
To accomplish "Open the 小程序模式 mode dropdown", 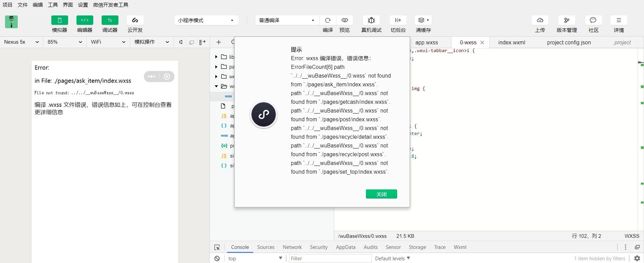I will [206, 20].
